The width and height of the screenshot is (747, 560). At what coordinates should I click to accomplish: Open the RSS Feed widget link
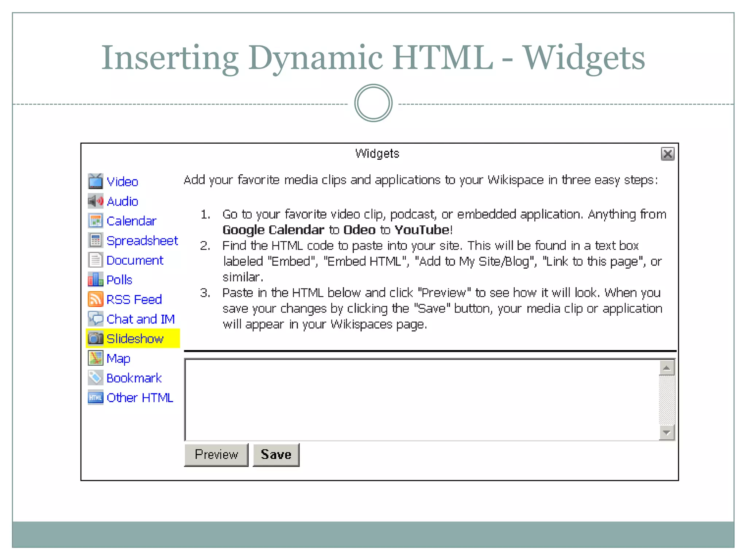[x=134, y=300]
